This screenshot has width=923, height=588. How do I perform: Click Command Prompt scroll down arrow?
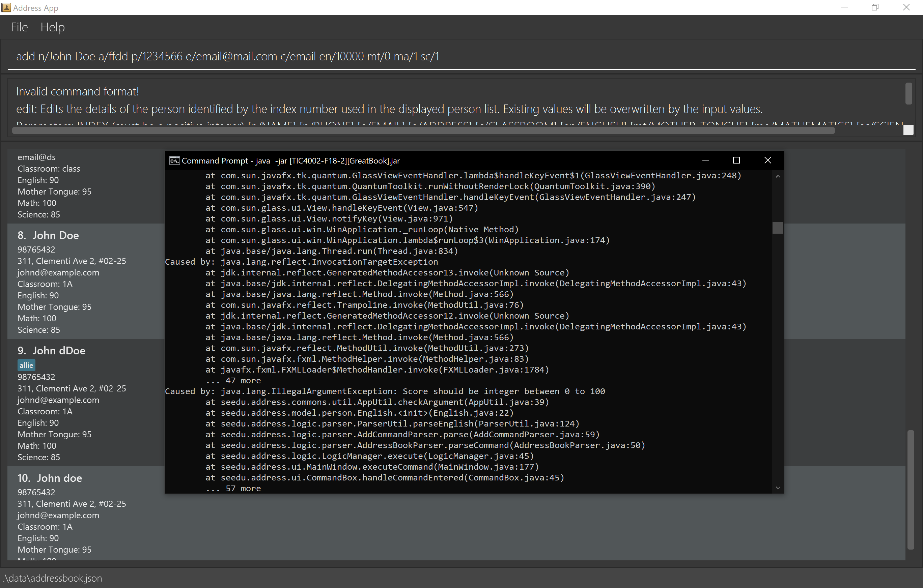click(778, 488)
